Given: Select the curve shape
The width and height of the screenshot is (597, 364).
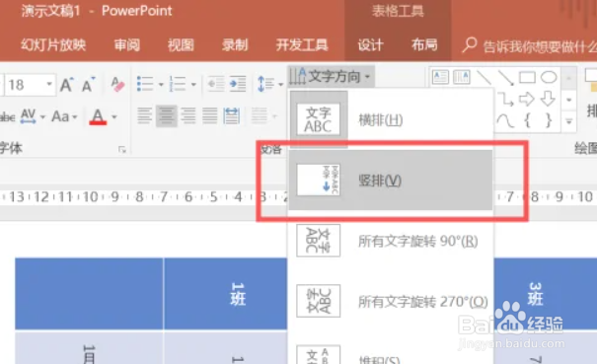Looking at the screenshot, I should pyautogui.click(x=505, y=120).
